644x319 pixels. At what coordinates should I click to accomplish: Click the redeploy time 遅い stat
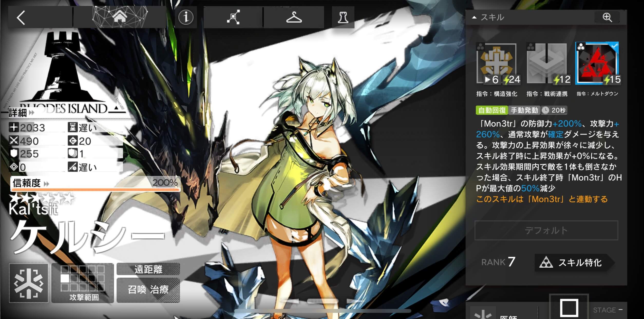(x=88, y=128)
